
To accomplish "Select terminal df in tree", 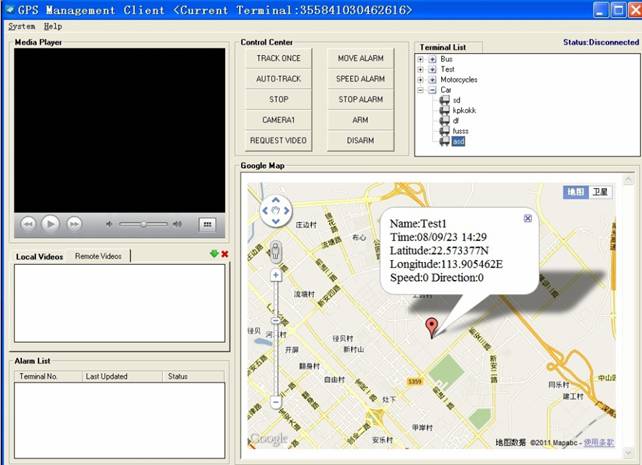I will click(456, 120).
